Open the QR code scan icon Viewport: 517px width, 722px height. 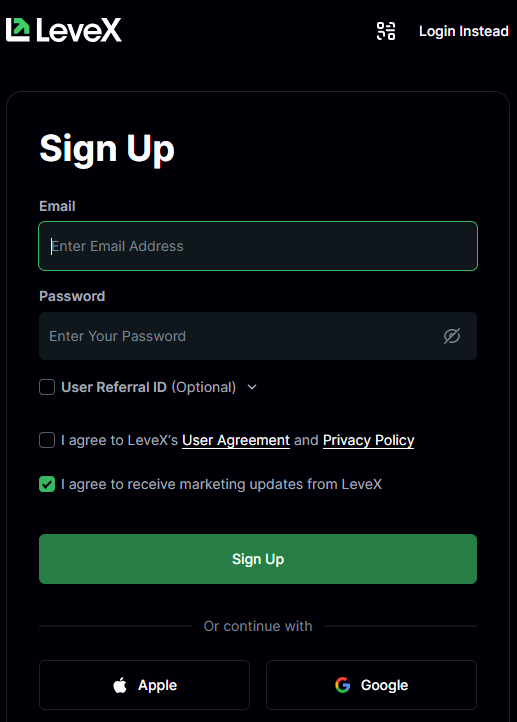[386, 31]
